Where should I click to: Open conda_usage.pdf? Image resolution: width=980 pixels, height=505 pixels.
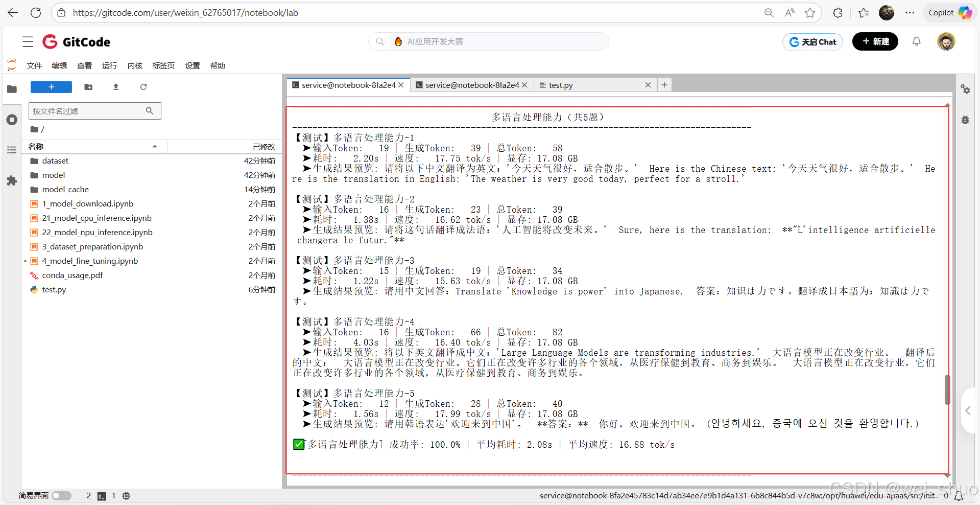click(151, 275)
